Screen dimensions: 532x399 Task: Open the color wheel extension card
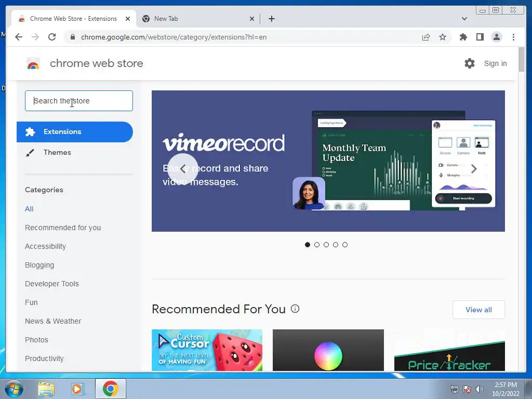coord(328,350)
